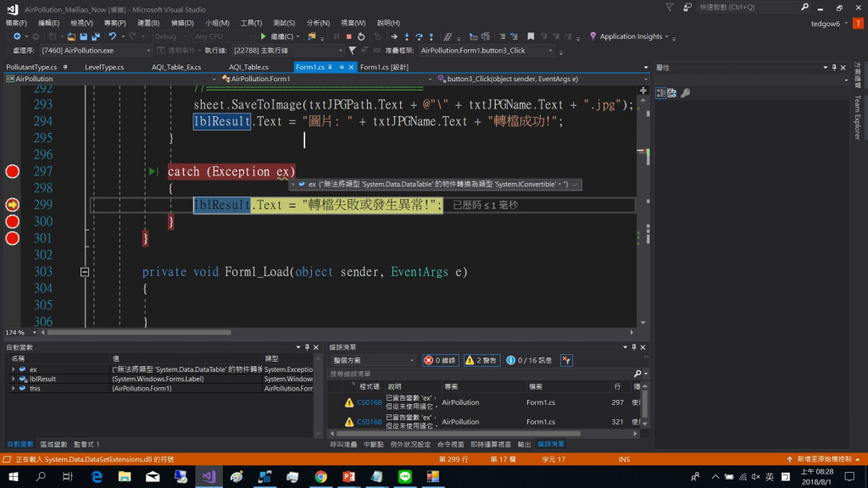Open the LINE app from the taskbar

pyautogui.click(x=404, y=476)
